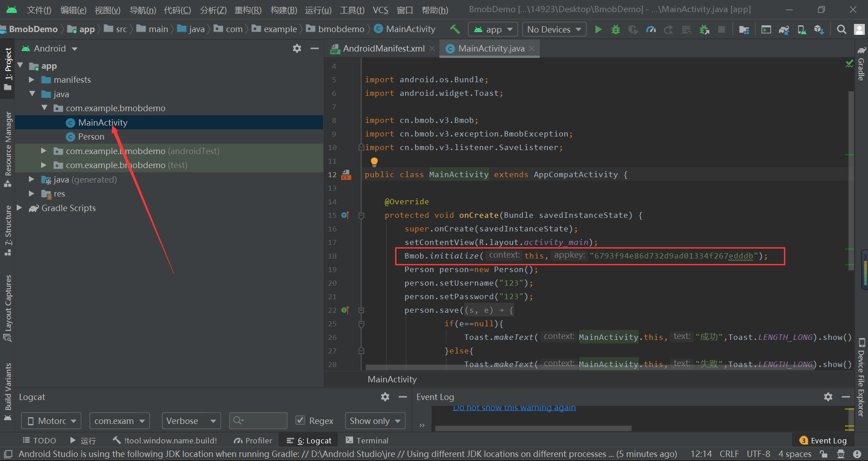
Task: Open the Profiler gauge icon in toolbar
Action: [x=651, y=29]
